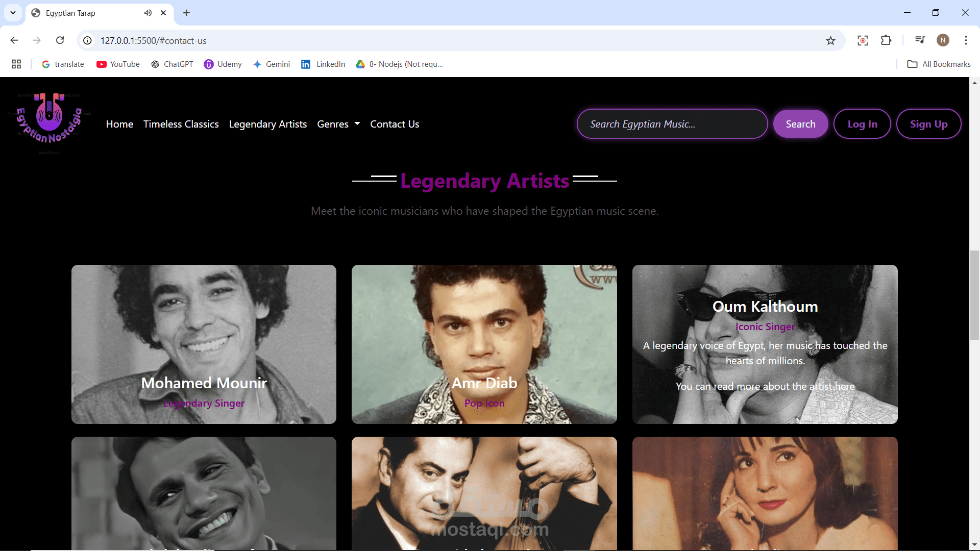The image size is (980, 551).
Task: Open the translate bookmark
Action: point(63,64)
